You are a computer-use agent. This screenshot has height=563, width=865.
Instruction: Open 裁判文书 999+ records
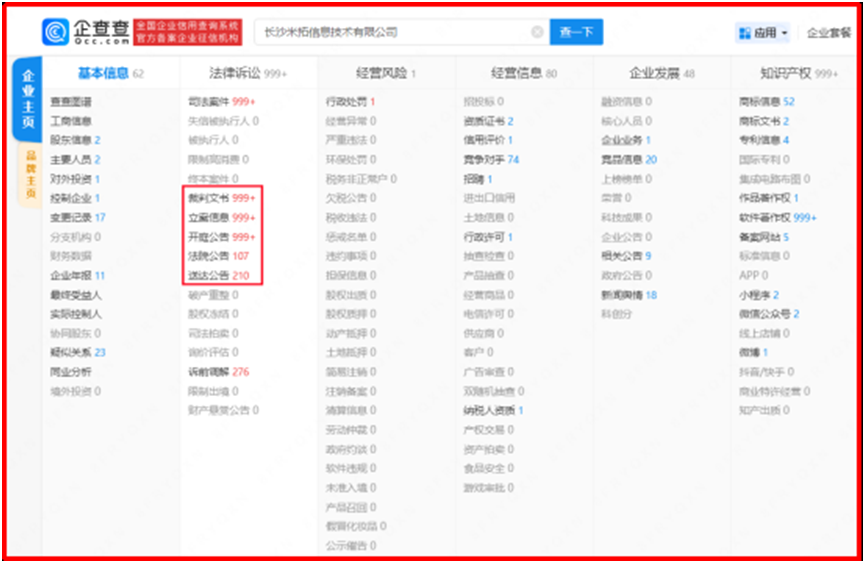click(x=222, y=198)
